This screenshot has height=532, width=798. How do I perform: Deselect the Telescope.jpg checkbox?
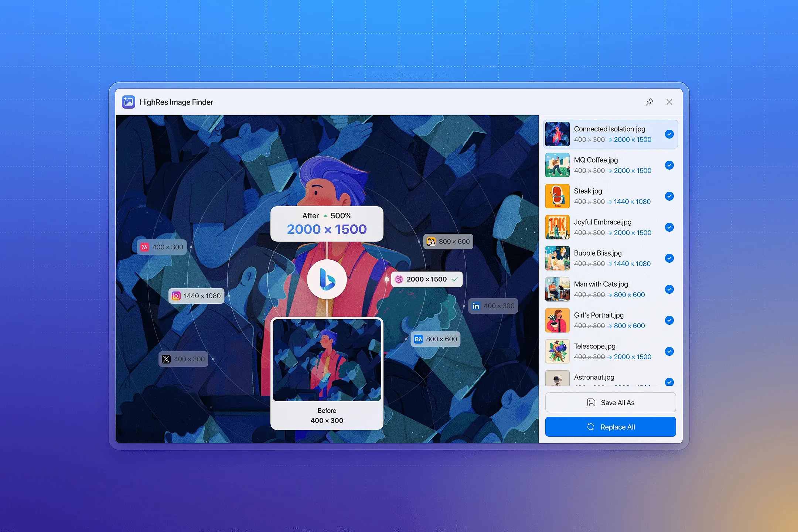(669, 351)
